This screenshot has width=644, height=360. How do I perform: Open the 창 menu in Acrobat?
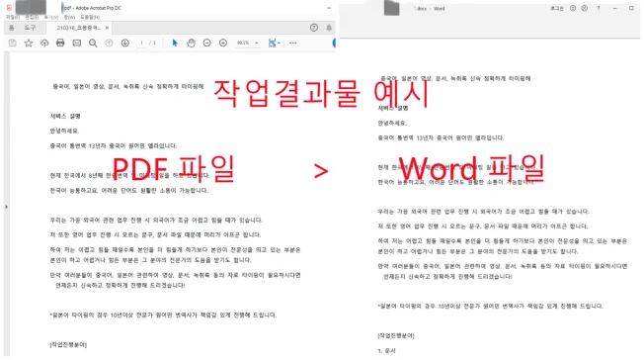[69, 17]
